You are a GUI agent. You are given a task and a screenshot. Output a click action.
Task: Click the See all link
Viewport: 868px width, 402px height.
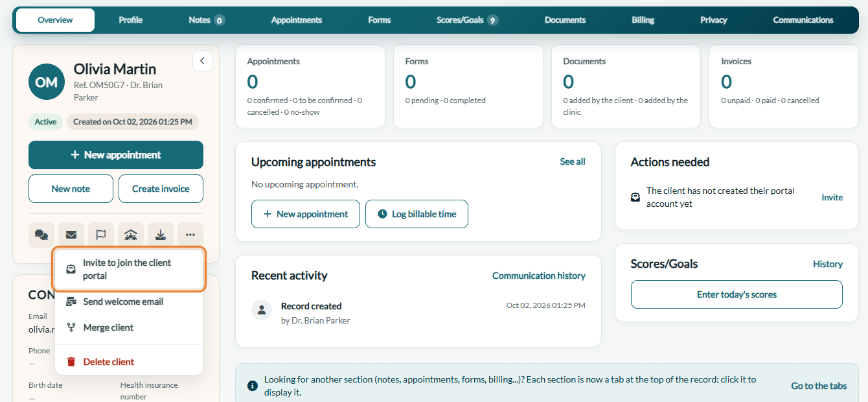(573, 161)
